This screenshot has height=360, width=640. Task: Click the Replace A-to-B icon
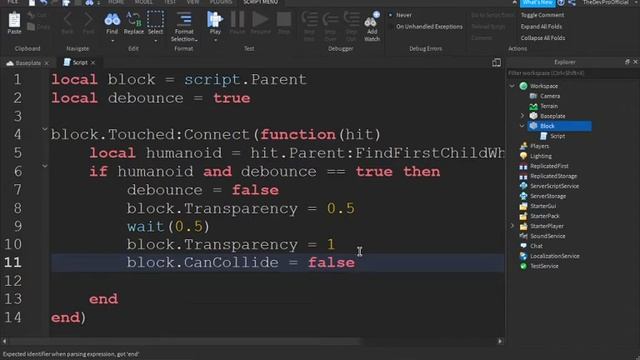133,19
